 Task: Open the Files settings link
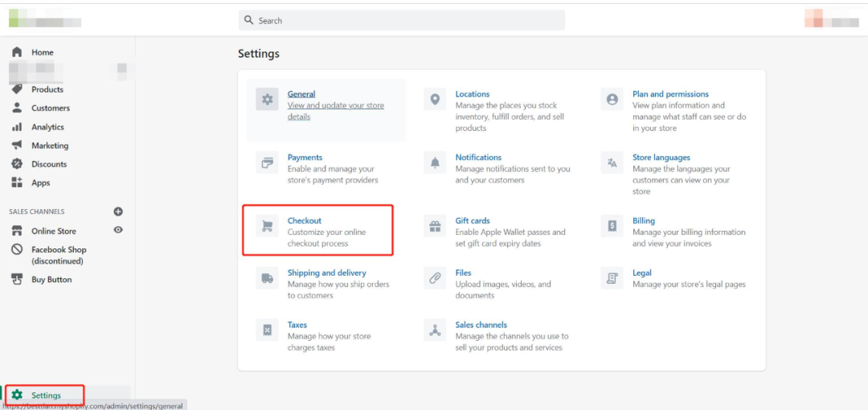[464, 273]
